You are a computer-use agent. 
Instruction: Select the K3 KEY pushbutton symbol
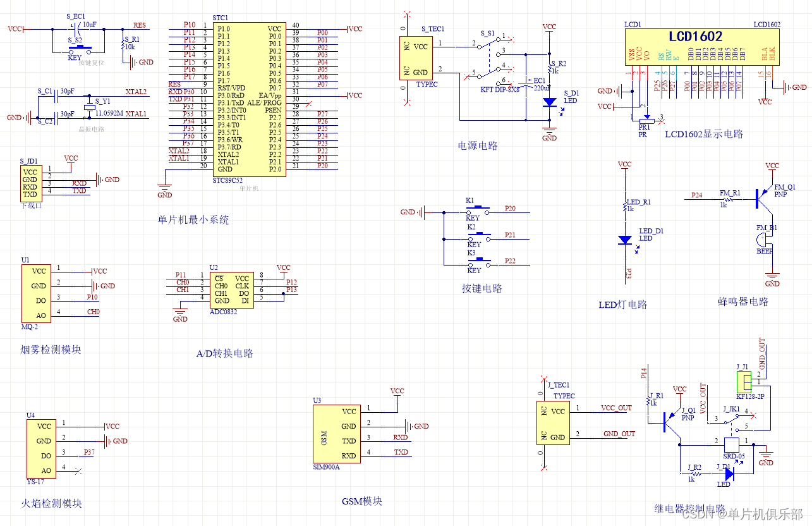click(478, 262)
